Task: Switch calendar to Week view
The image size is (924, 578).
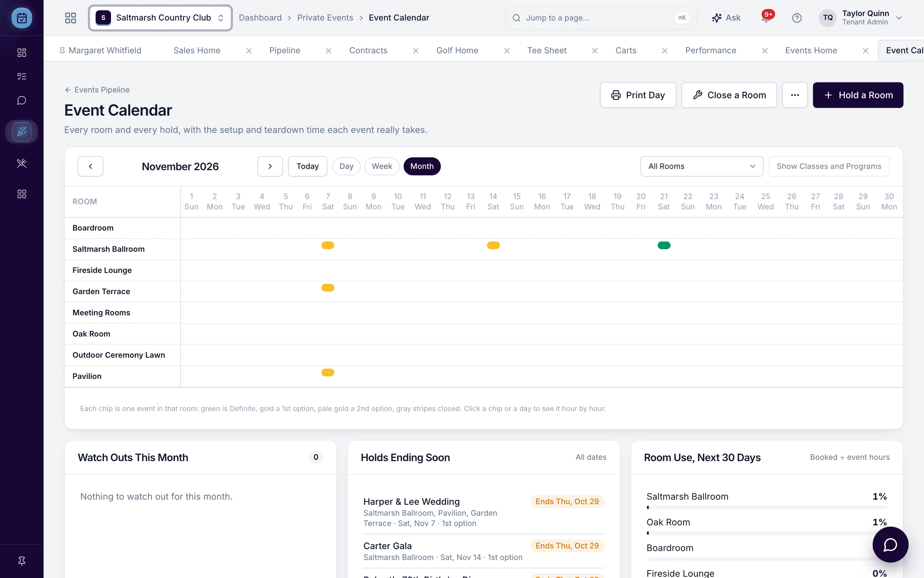Action: [x=382, y=166]
